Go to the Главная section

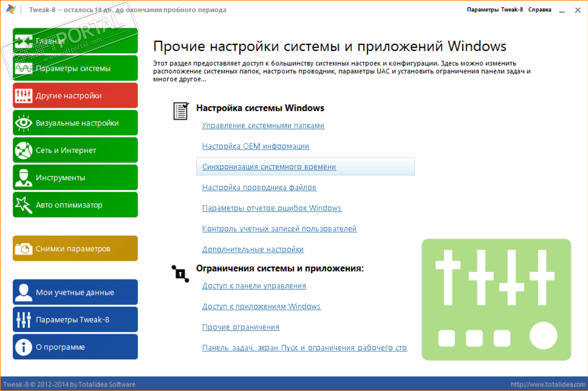coord(75,41)
